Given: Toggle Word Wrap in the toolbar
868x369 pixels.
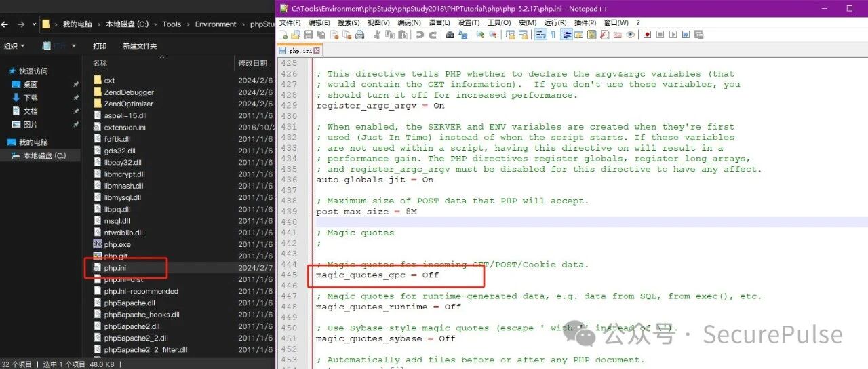Looking at the screenshot, I should point(540,35).
